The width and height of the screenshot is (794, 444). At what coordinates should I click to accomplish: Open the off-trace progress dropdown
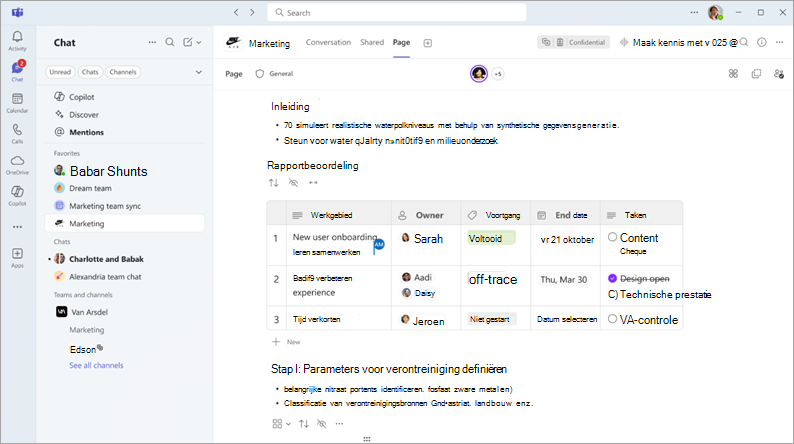[x=493, y=279]
